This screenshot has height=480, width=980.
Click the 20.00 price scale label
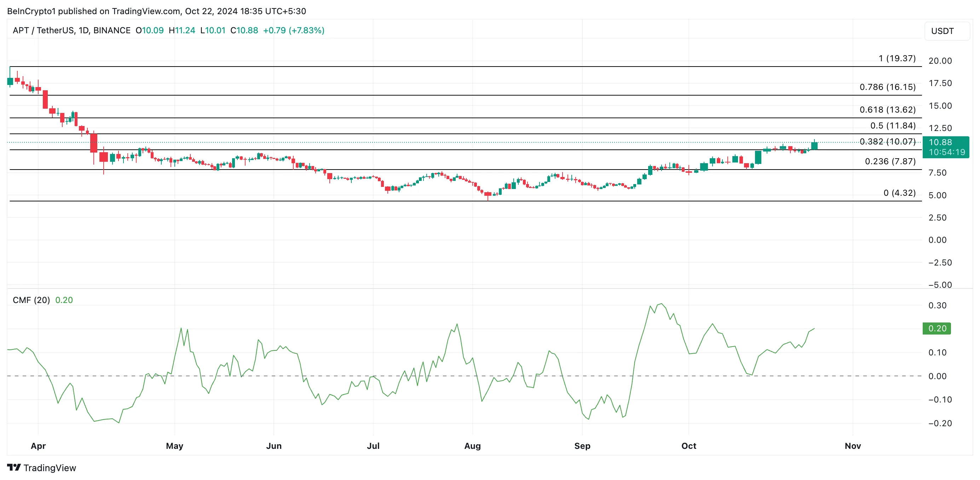(940, 61)
